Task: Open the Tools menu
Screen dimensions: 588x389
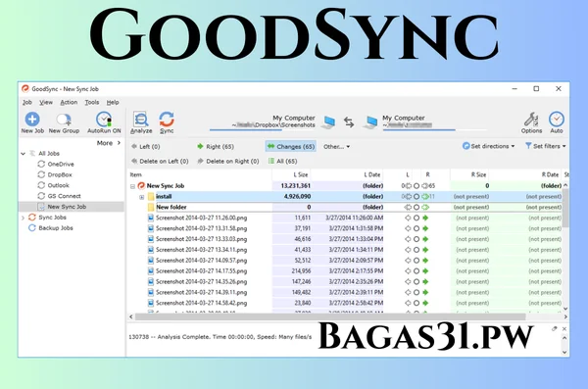Action: coord(92,102)
